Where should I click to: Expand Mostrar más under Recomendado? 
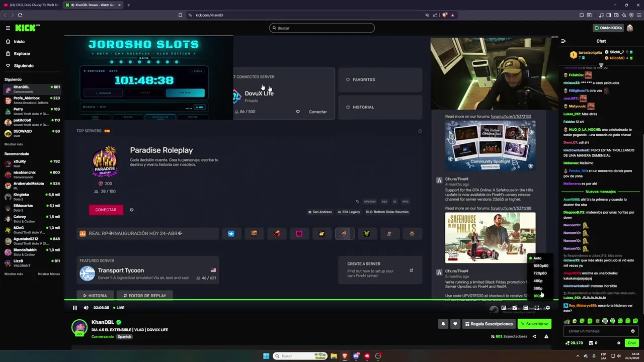point(14,274)
